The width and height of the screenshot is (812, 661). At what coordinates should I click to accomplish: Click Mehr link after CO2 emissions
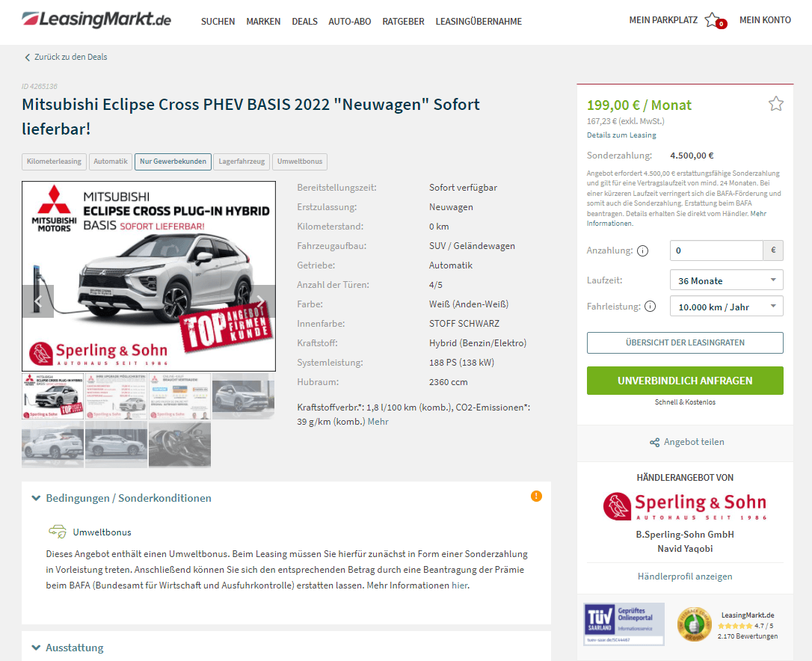tap(378, 422)
